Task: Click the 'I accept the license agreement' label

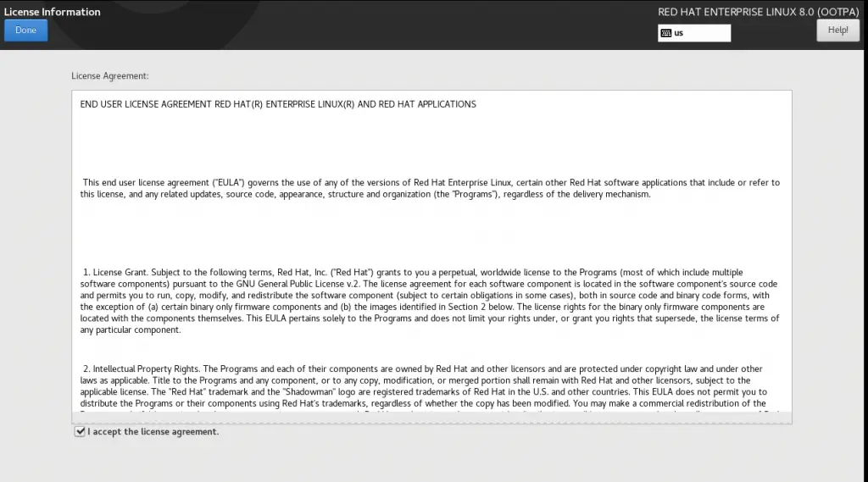Action: (x=153, y=432)
